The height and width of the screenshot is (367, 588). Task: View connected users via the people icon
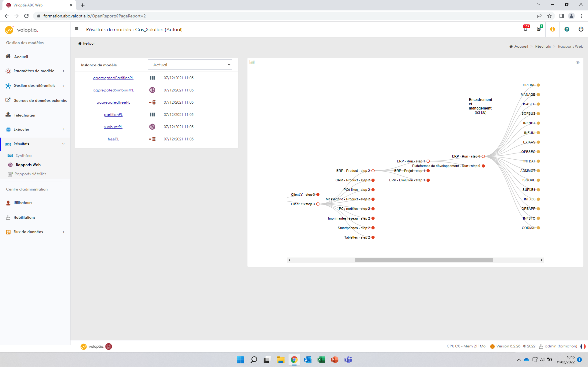pos(539,29)
